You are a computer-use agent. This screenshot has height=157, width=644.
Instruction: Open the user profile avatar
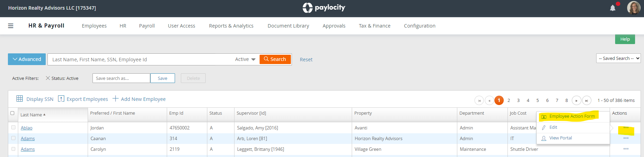(x=633, y=8)
